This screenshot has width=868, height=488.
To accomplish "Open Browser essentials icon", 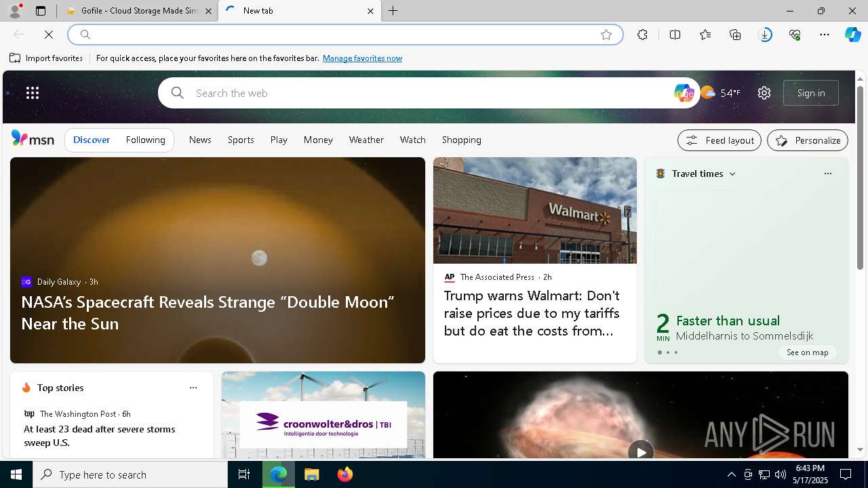I will click(795, 35).
